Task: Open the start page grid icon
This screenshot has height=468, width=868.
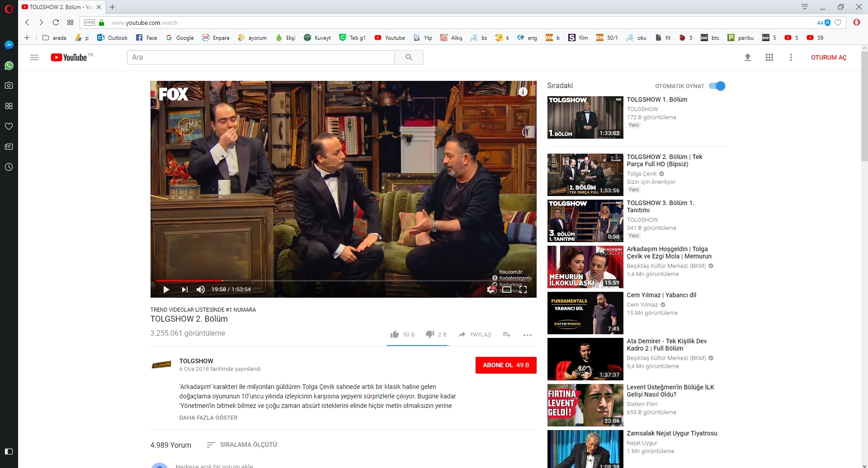Action: 70,23
